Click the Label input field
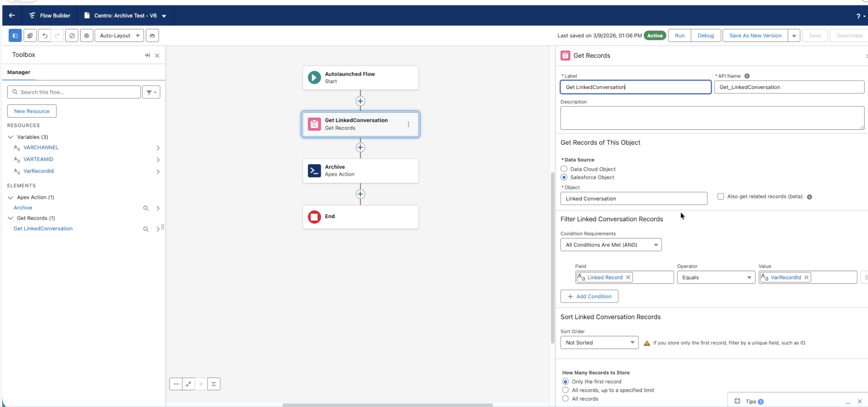868x407 pixels. [636, 87]
